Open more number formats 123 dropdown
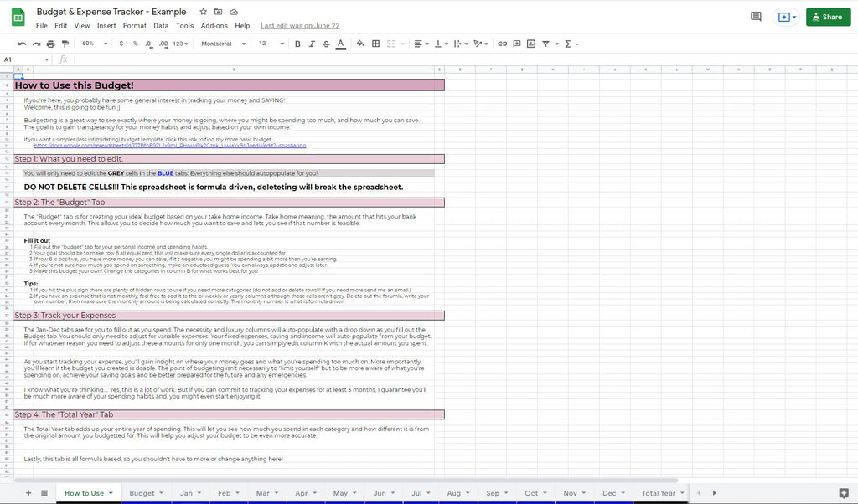 (x=180, y=44)
